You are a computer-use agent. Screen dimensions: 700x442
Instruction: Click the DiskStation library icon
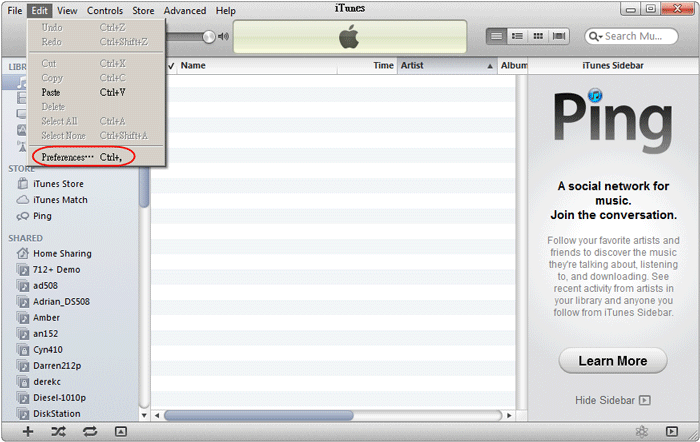click(x=22, y=414)
